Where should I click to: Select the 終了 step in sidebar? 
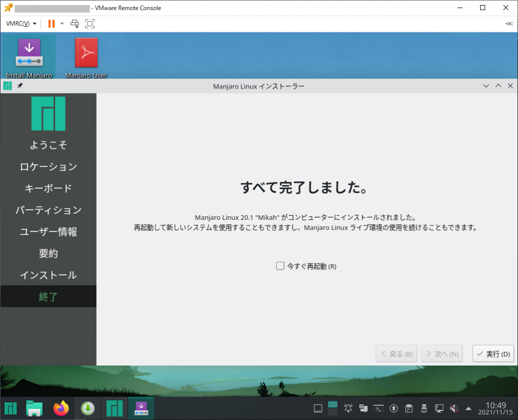(48, 297)
